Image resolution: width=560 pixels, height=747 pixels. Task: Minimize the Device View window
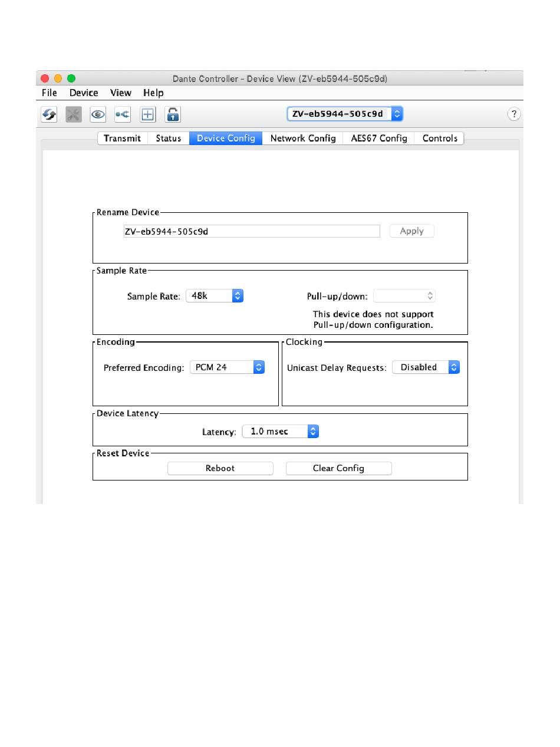pos(58,78)
